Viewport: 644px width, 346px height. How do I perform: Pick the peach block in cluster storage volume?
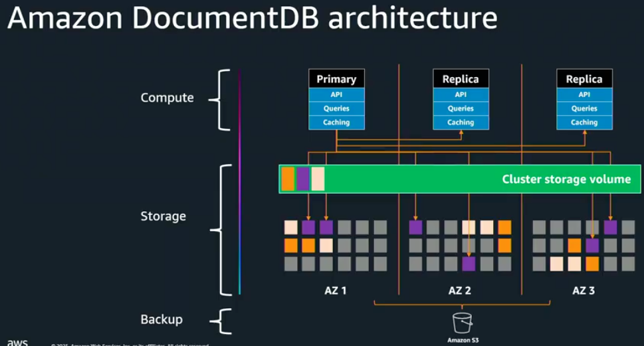(318, 179)
